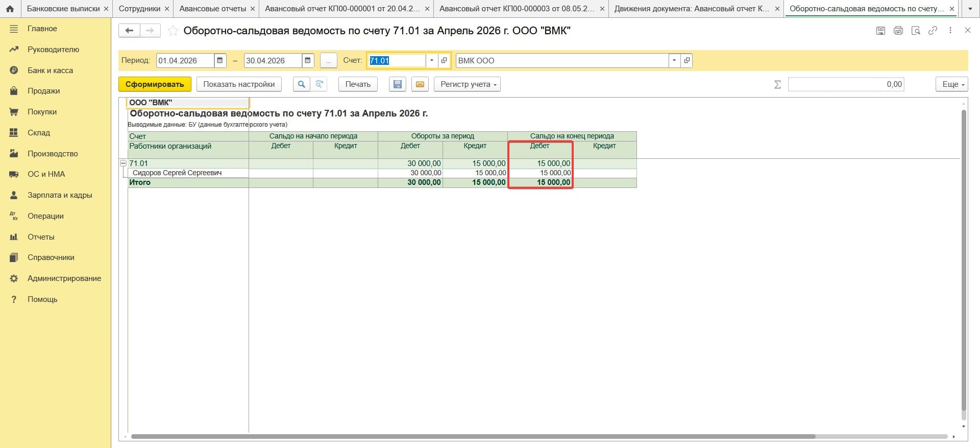Select the Итого row label
This screenshot has width=980, height=448.
pos(140,182)
